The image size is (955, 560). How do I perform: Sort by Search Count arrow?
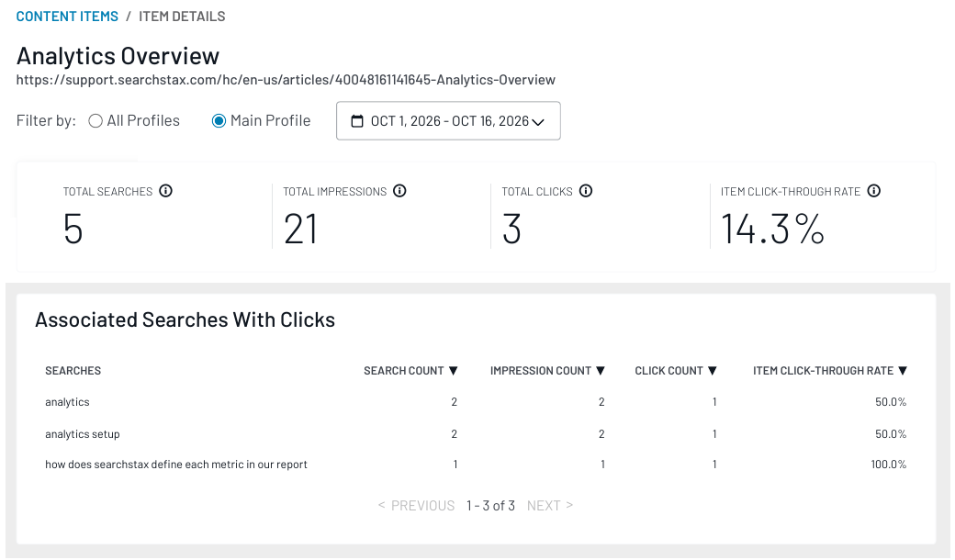coord(453,371)
